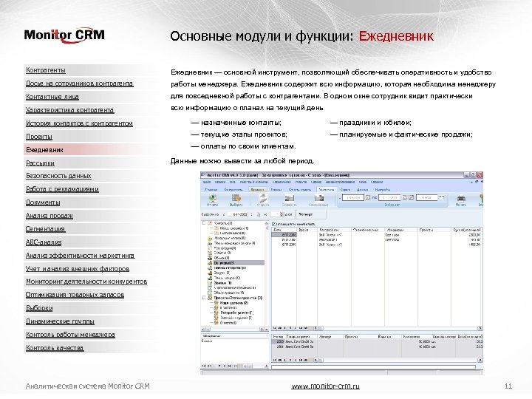This screenshot has width=532, height=399.
Task: Go to Работа с рекламациями
Action: click(x=62, y=189)
